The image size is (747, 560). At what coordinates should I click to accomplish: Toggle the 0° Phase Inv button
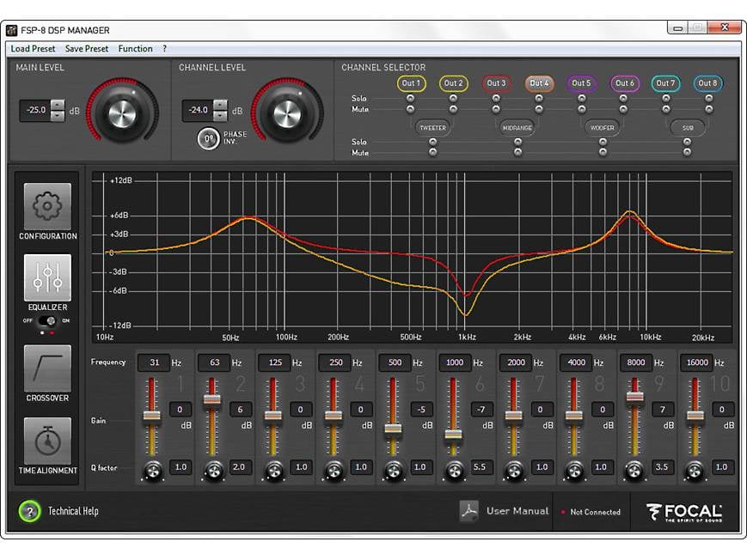[208, 138]
